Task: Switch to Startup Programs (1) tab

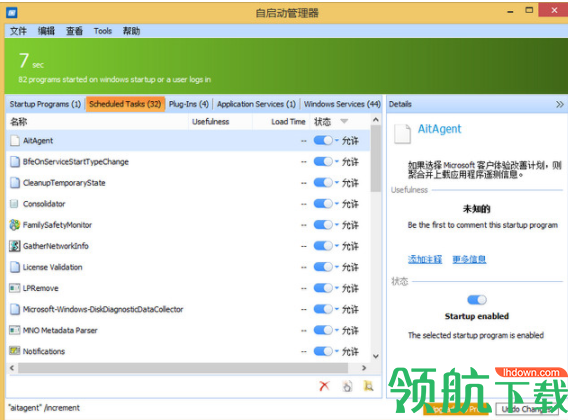Action: 45,104
